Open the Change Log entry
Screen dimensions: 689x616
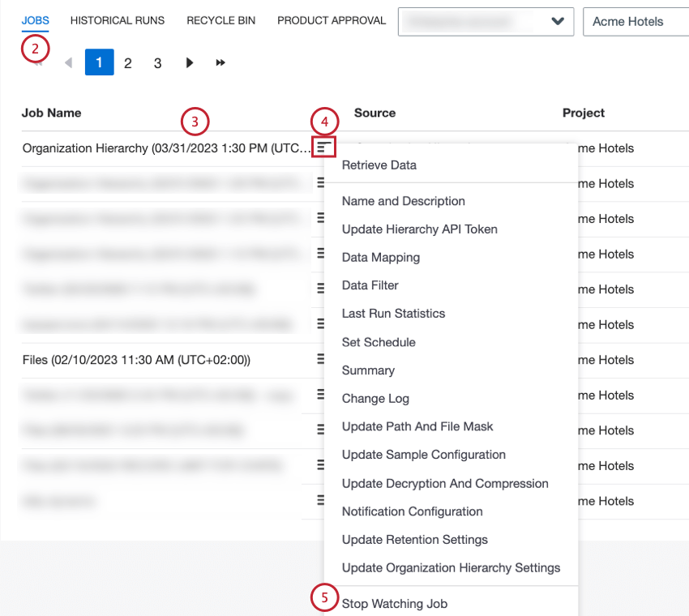tap(375, 399)
